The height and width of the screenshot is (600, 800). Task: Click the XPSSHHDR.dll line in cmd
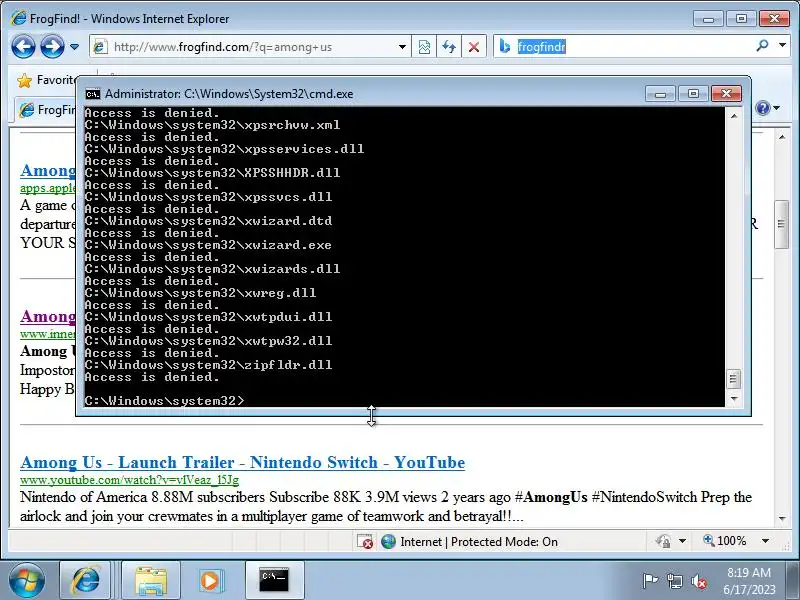[x=212, y=173]
